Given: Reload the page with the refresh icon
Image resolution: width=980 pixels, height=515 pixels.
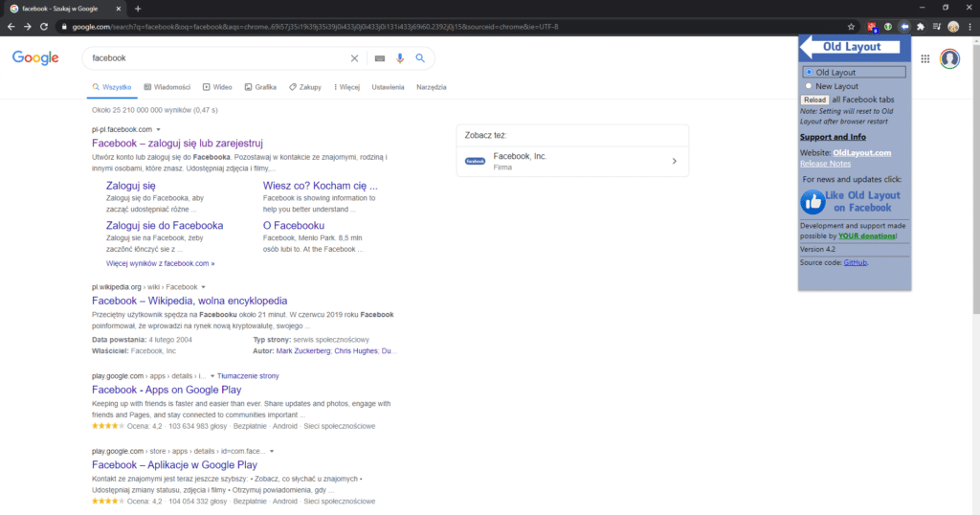Looking at the screenshot, I should (x=44, y=27).
